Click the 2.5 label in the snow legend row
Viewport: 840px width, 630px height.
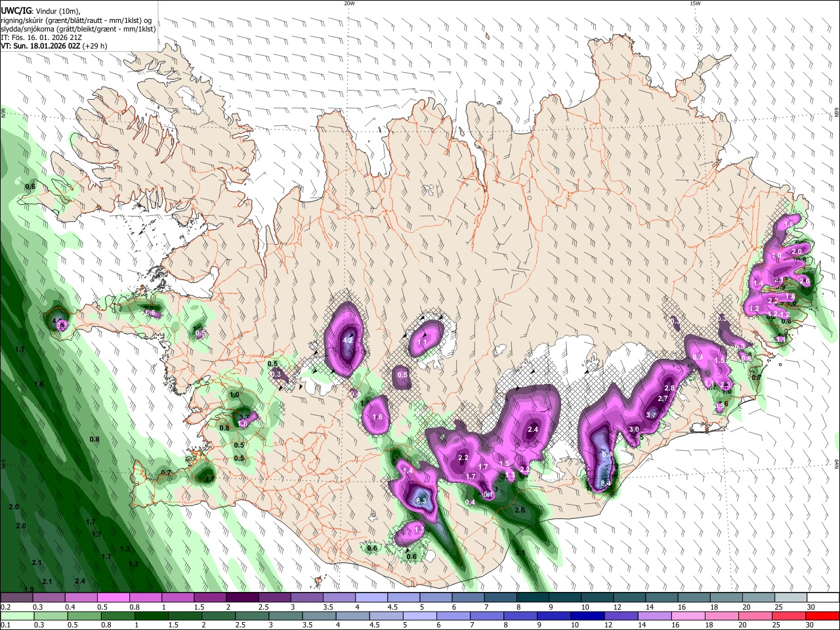(x=263, y=607)
